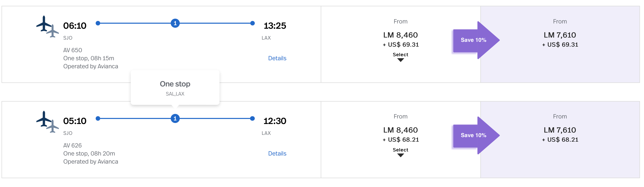Click the stop marker on the 05:10 flight
This screenshot has height=187, width=644.
point(175,118)
